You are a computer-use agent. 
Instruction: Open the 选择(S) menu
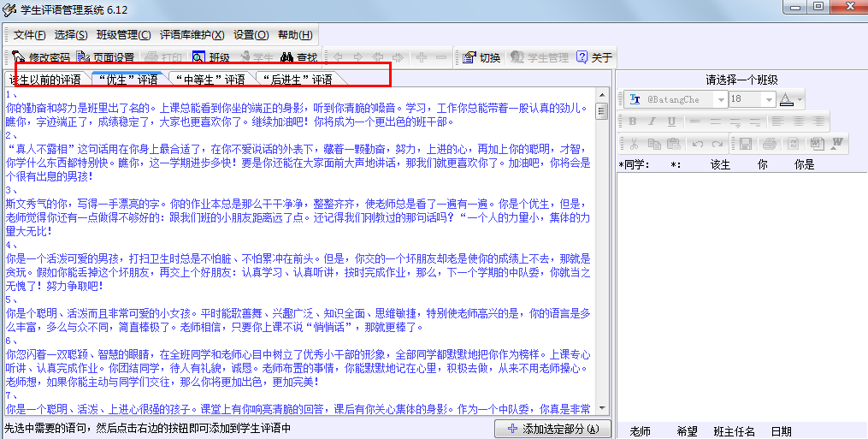pyautogui.click(x=71, y=35)
